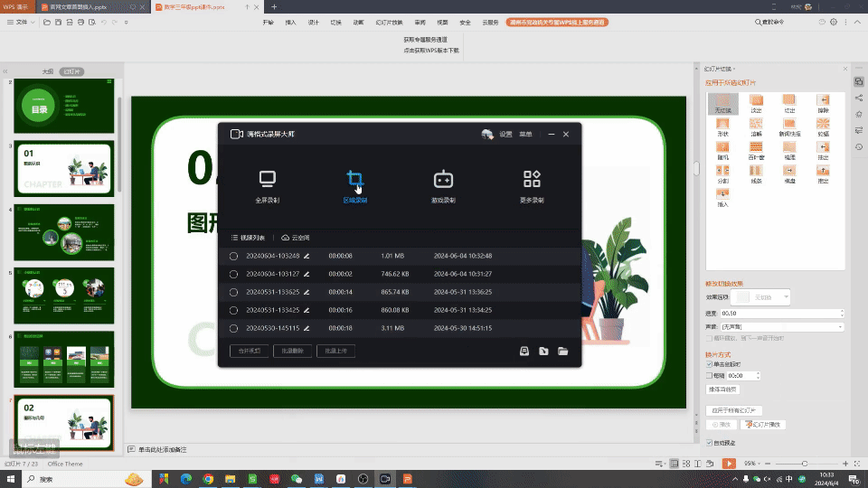Start slideshow from status bar play icon
This screenshot has width=868, height=488.
[729, 464]
